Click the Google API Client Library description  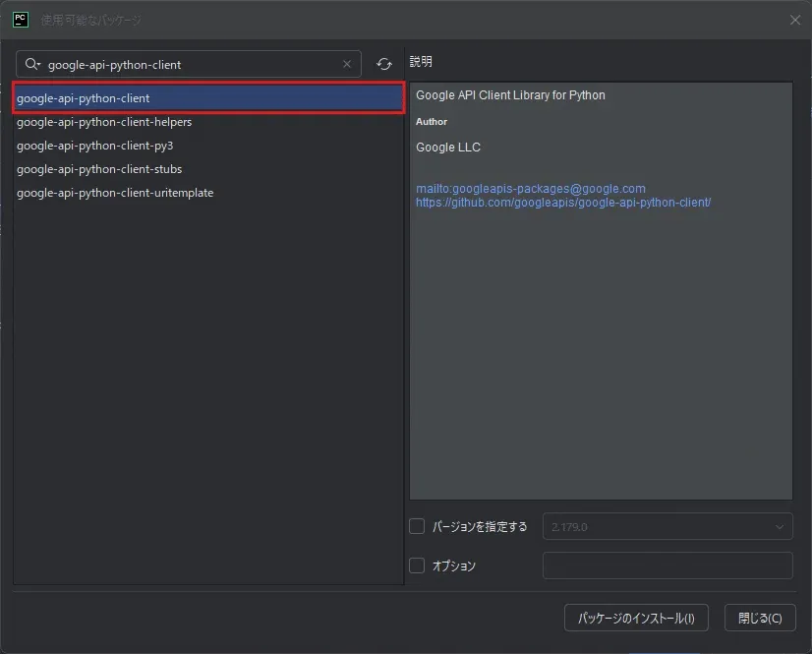point(510,95)
